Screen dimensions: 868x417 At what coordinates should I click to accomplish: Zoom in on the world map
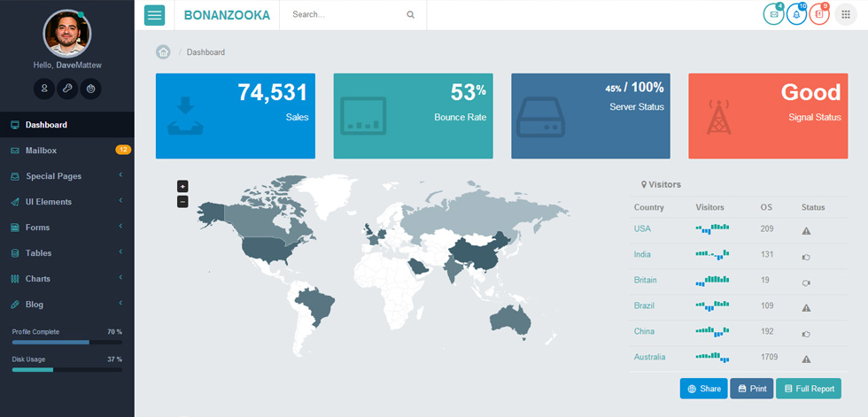click(x=182, y=187)
